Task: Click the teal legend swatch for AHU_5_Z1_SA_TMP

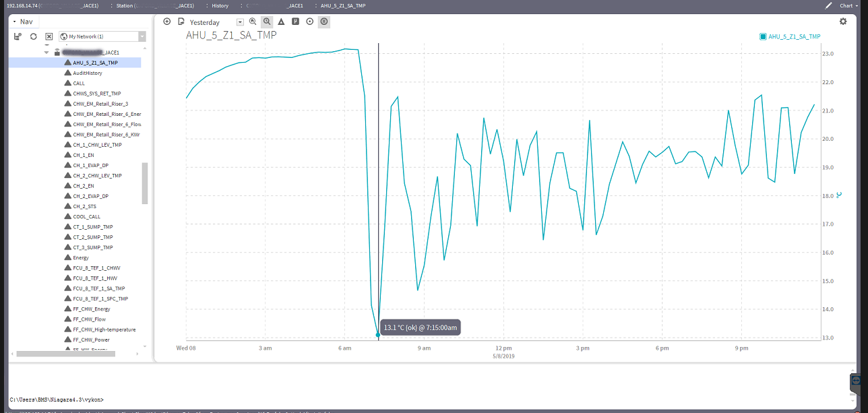Action: pos(763,36)
